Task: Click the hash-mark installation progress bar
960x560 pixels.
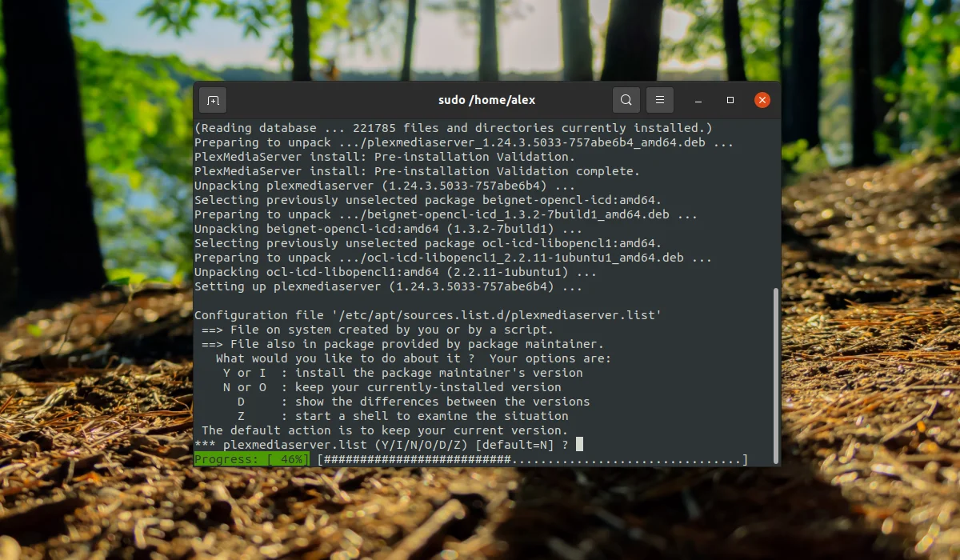Action: coord(533,460)
